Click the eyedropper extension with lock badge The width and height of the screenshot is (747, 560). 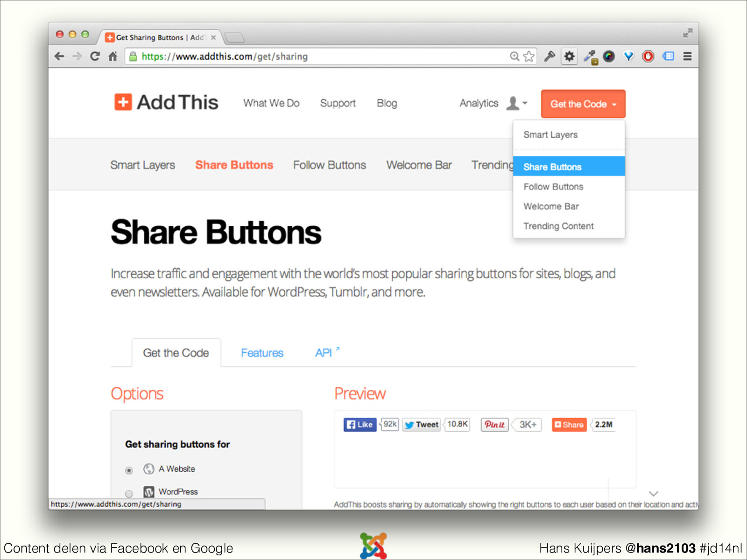point(591,57)
